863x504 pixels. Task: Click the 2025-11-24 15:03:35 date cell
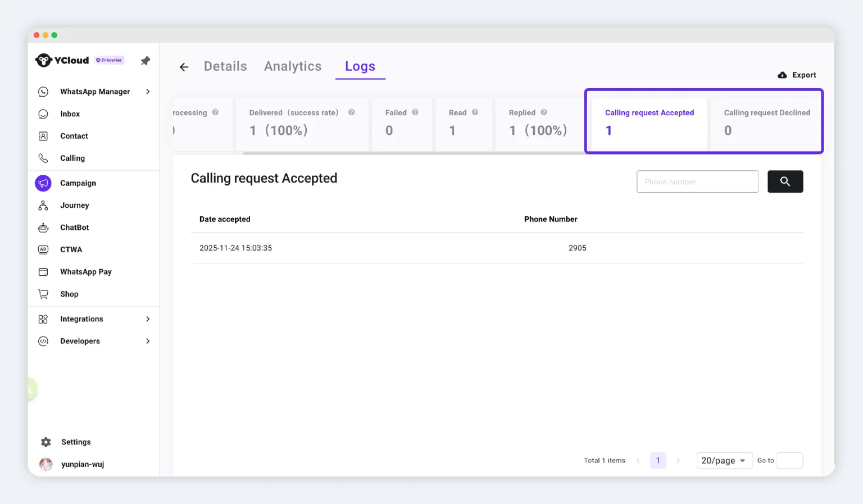[x=235, y=248]
